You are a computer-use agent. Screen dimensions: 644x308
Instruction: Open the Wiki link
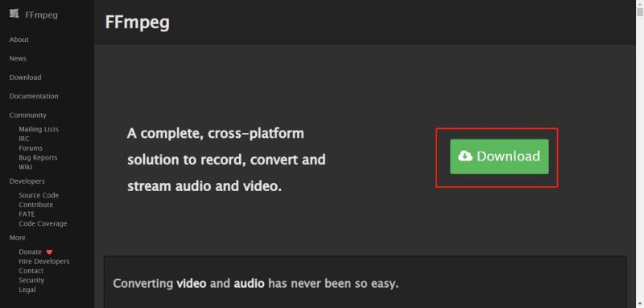(25, 167)
